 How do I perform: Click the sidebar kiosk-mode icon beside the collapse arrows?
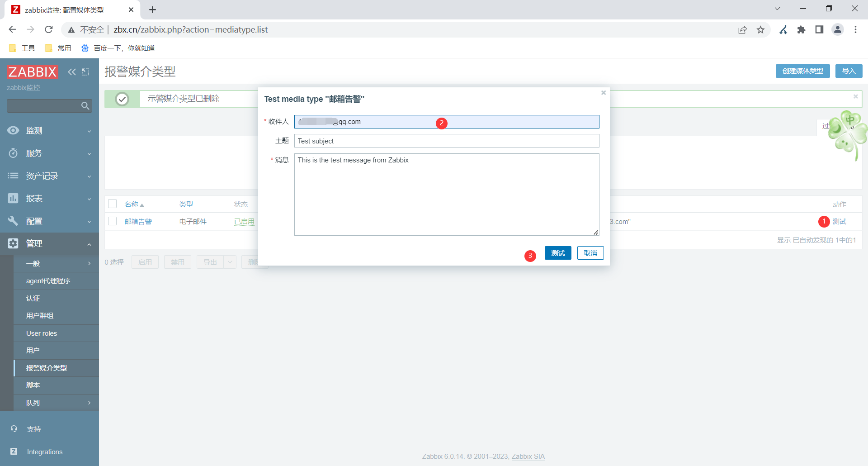(x=85, y=72)
